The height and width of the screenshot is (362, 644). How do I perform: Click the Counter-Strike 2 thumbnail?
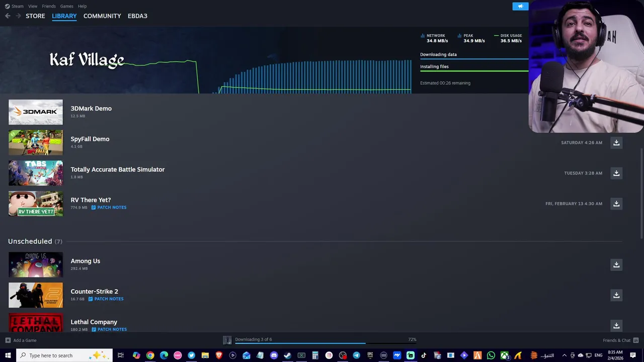tap(36, 295)
